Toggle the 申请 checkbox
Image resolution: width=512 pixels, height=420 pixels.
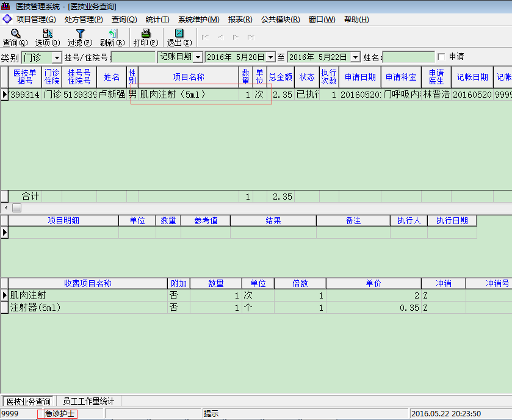tap(441, 57)
